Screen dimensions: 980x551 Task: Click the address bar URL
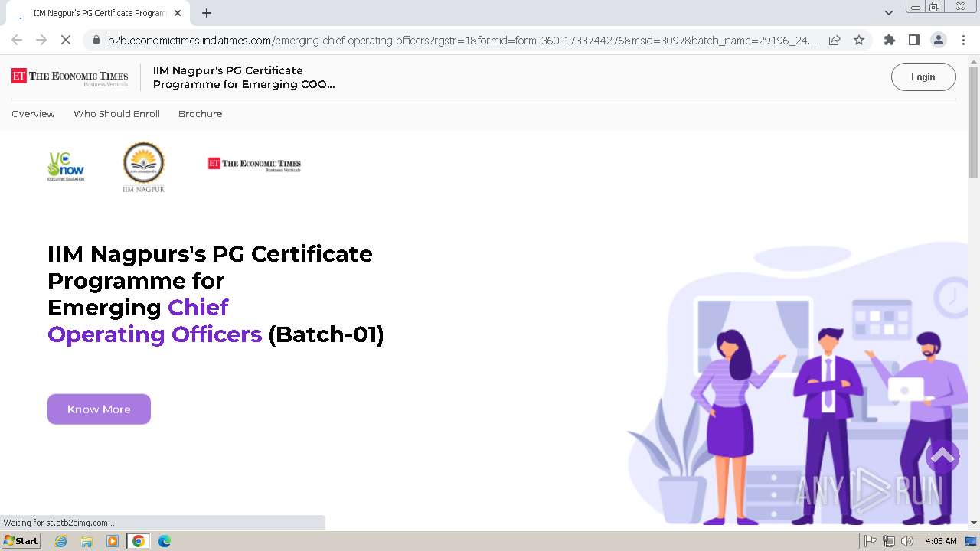point(462,41)
